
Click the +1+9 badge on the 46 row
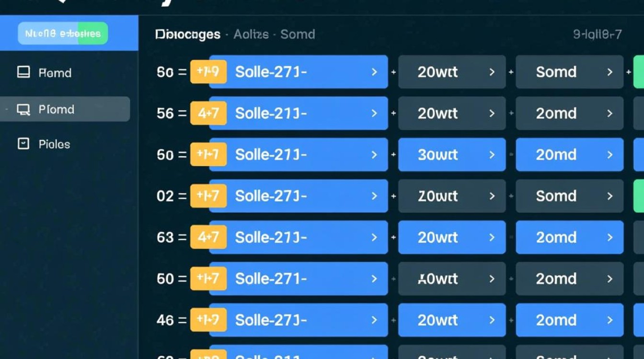tap(208, 320)
